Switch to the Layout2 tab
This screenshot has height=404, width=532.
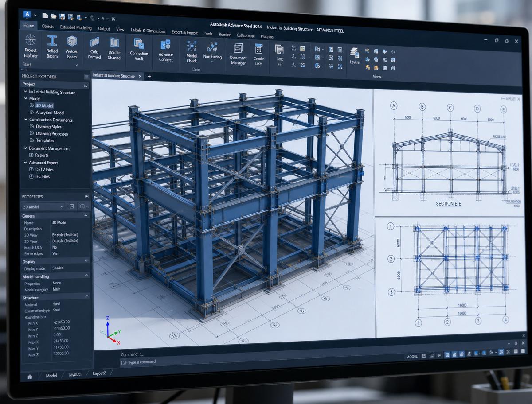[x=99, y=373]
